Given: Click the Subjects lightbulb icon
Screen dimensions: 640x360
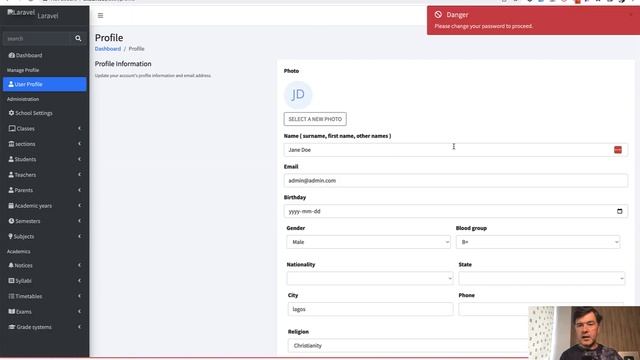Looking at the screenshot, I should 11,236.
